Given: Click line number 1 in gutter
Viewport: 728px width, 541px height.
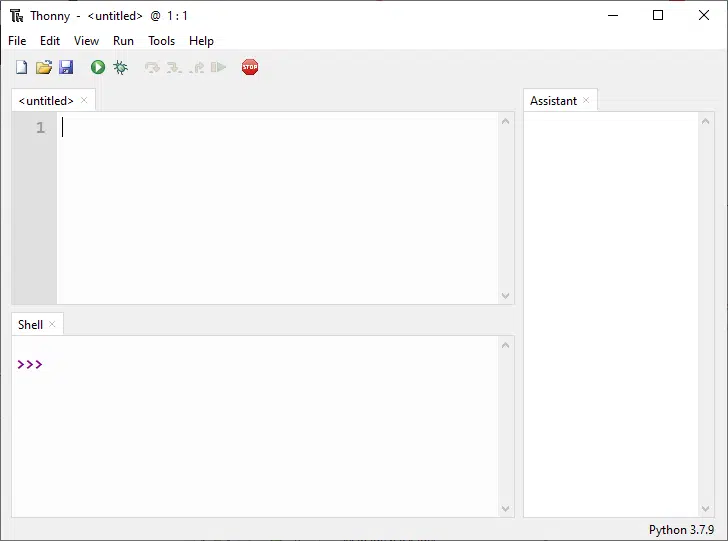Looking at the screenshot, I should coord(40,128).
